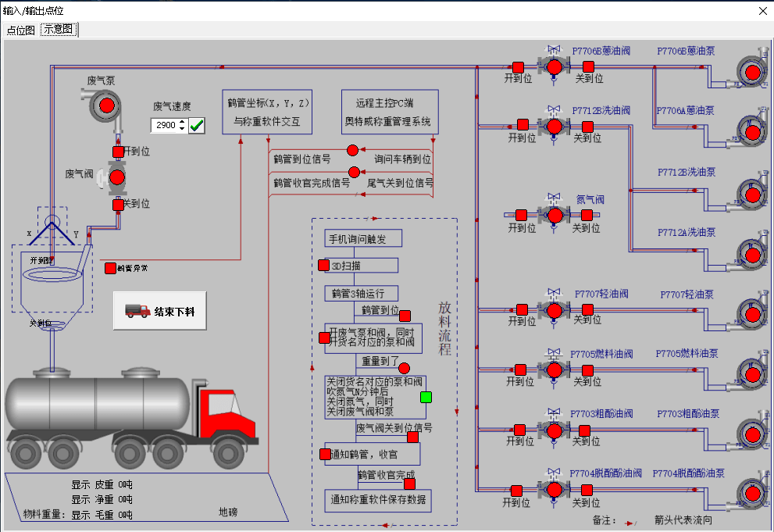Click the green step status indicator
774x532 pixels.
426,397
